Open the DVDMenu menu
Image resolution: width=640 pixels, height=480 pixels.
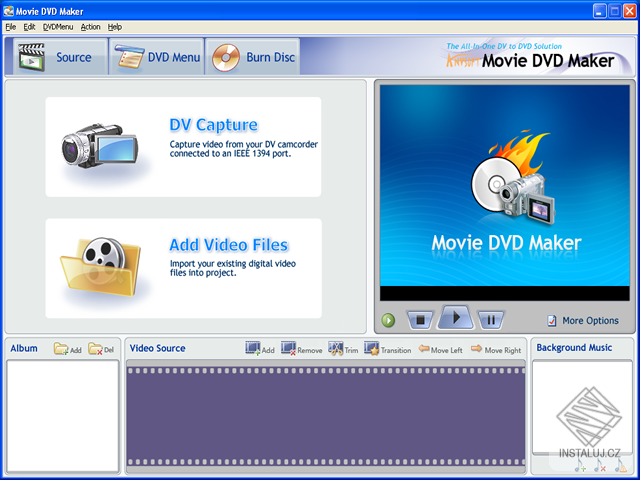(58, 27)
